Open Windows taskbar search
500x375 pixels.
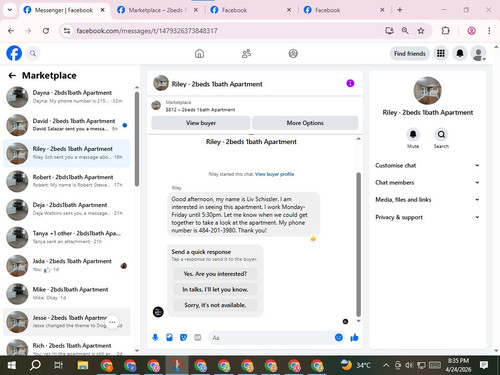[35, 365]
